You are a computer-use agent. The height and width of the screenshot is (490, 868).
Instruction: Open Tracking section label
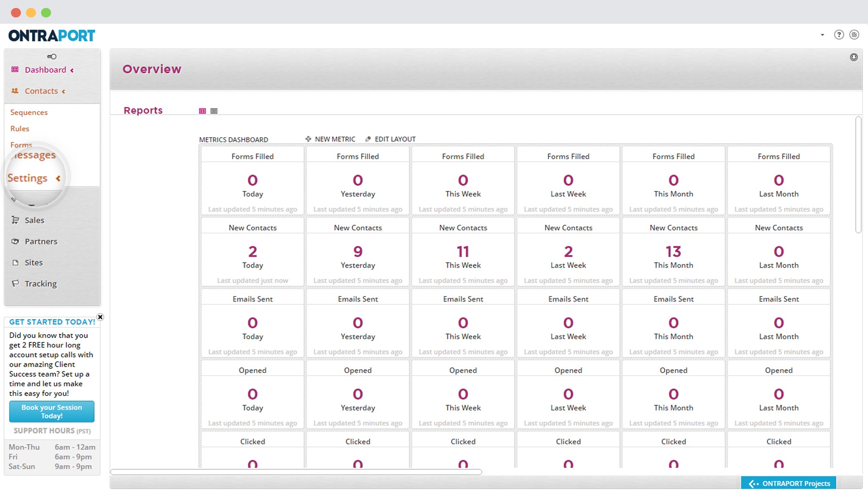click(40, 284)
